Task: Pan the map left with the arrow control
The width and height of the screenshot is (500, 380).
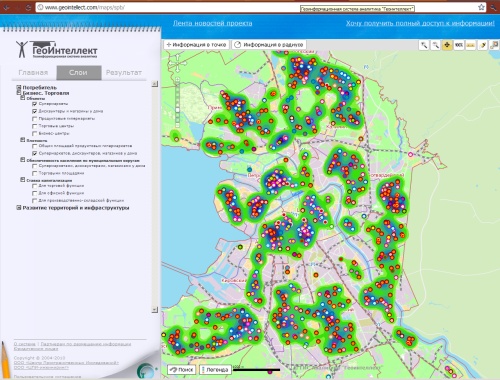Action: click(172, 63)
